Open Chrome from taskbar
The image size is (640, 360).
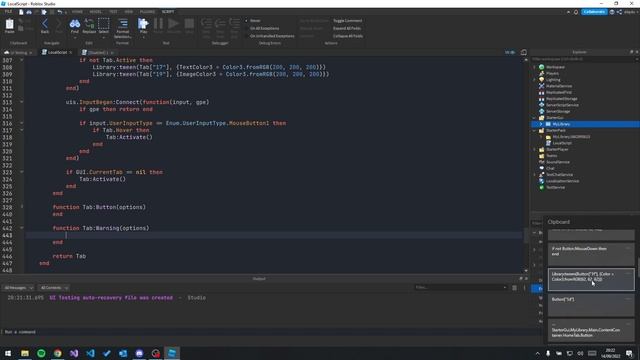(58, 353)
